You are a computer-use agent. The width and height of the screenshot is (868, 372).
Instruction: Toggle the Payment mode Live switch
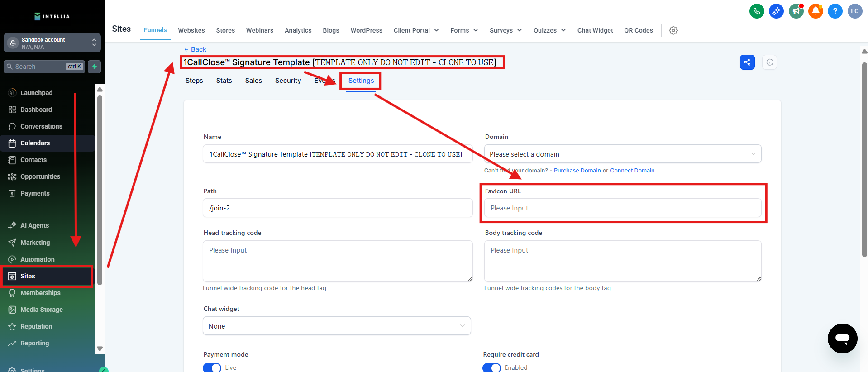(212, 367)
